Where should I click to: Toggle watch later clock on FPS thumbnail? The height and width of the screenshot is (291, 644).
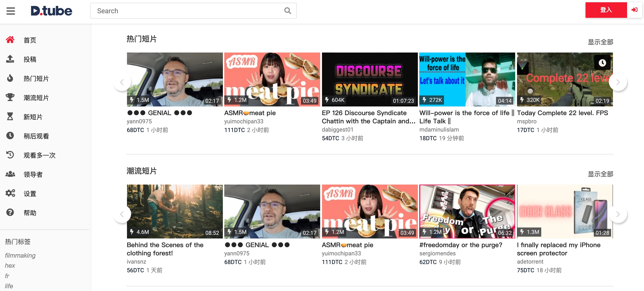click(602, 63)
